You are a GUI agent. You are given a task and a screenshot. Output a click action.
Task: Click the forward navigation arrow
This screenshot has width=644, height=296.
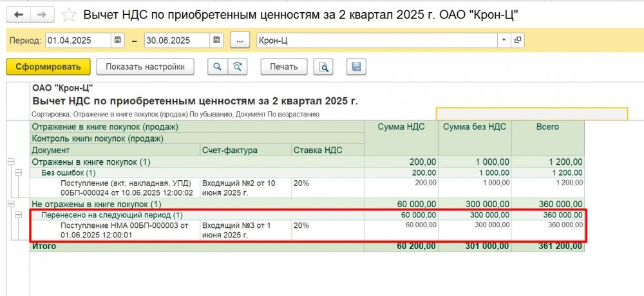pyautogui.click(x=41, y=14)
